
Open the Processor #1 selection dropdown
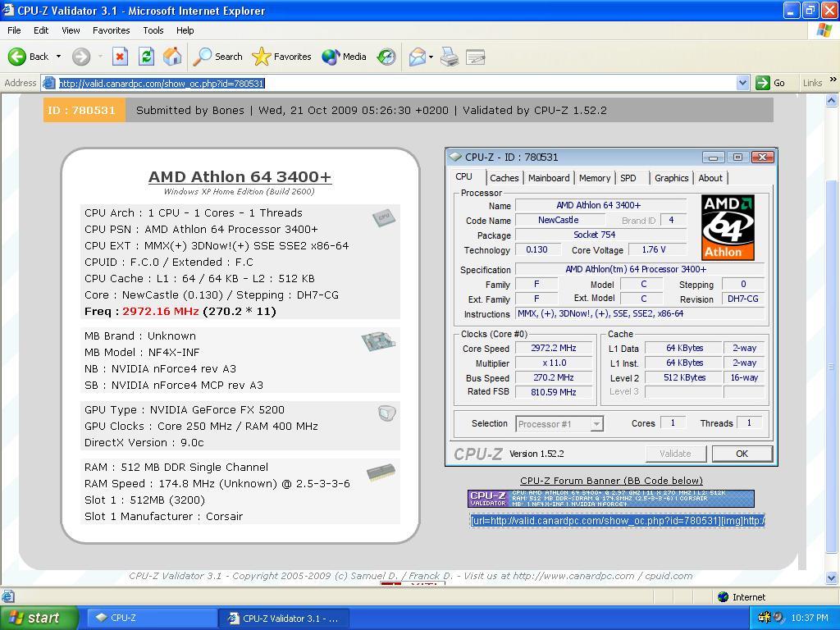pyautogui.click(x=559, y=424)
